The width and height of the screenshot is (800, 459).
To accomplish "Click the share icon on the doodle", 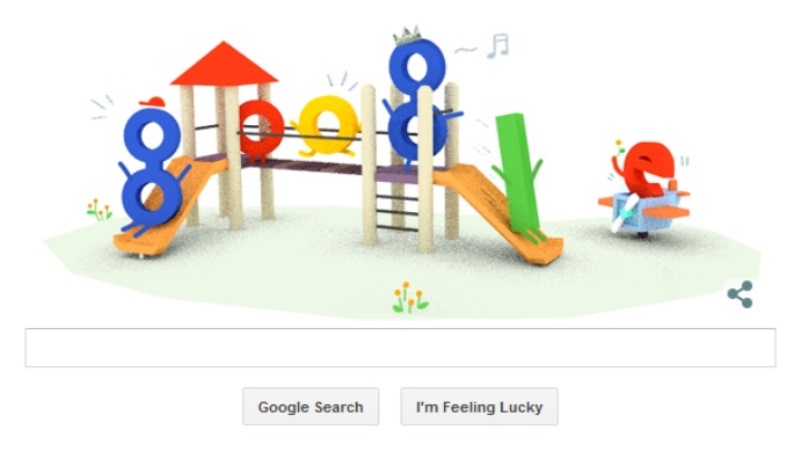I will pyautogui.click(x=740, y=294).
